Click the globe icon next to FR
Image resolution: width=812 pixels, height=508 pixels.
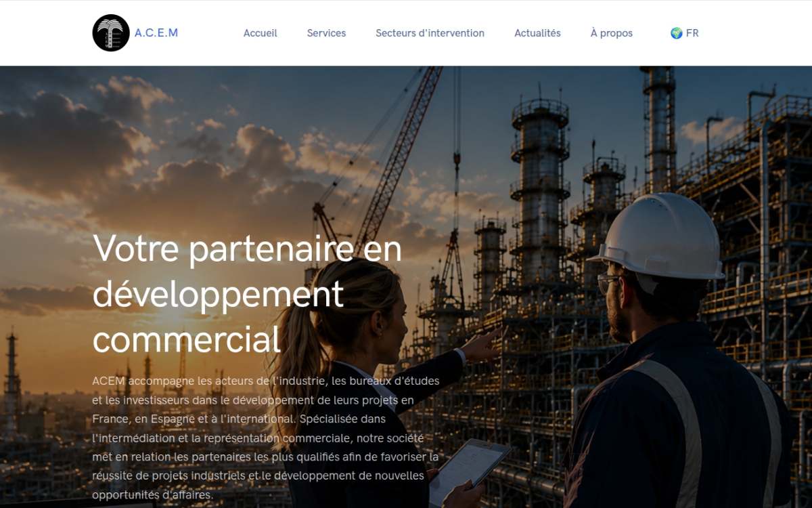(676, 33)
